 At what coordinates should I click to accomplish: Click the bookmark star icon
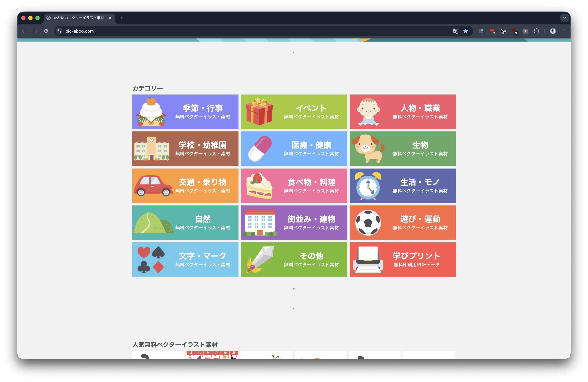pyautogui.click(x=465, y=31)
